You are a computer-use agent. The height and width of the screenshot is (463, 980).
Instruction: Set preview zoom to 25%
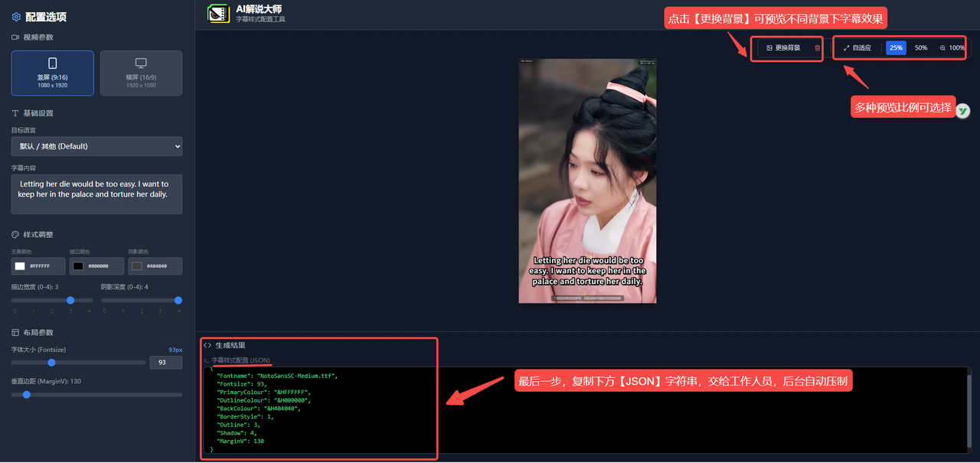[x=896, y=48]
